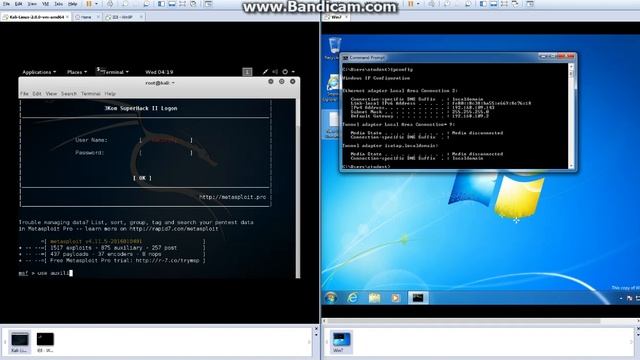Open Tabs menu in left VMware window
The height and width of the screenshot is (360, 640).
[58, 4]
